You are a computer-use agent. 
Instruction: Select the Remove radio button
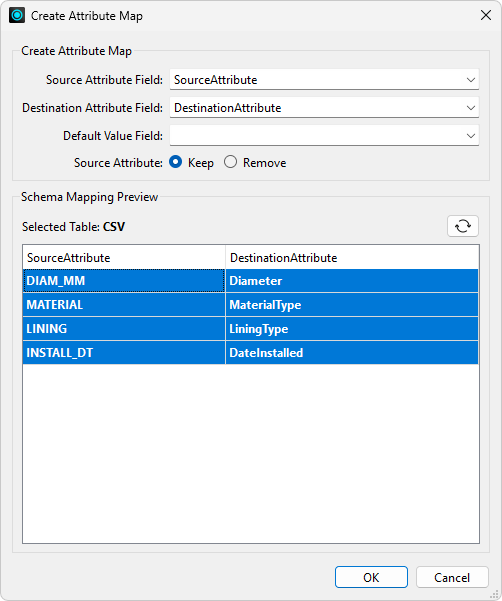(230, 162)
